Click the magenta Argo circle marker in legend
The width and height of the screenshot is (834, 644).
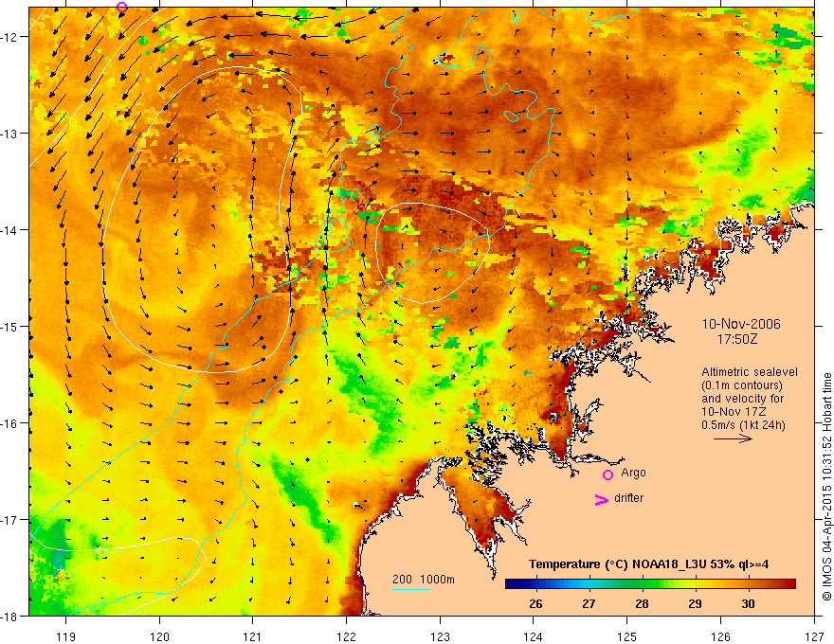(607, 474)
